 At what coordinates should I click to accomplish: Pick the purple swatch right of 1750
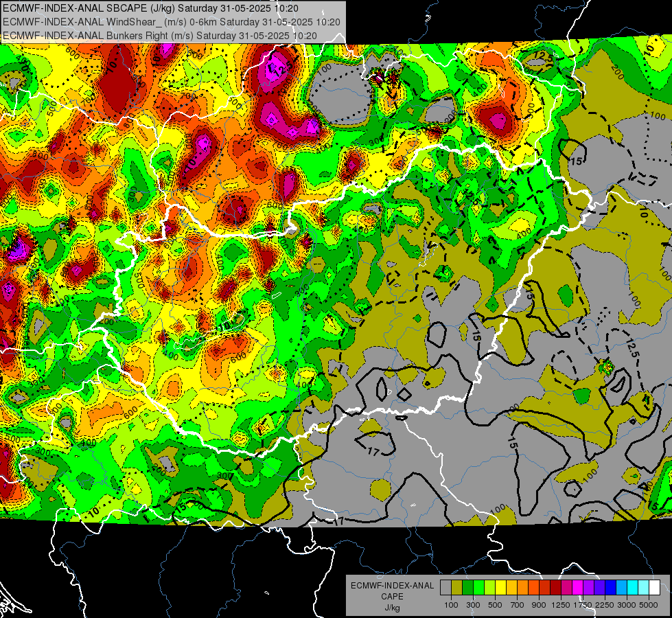(589, 588)
